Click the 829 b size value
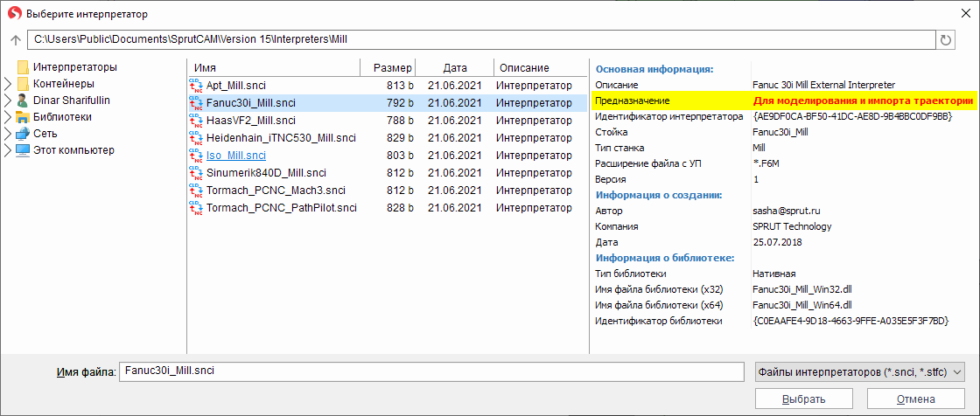 tap(400, 138)
